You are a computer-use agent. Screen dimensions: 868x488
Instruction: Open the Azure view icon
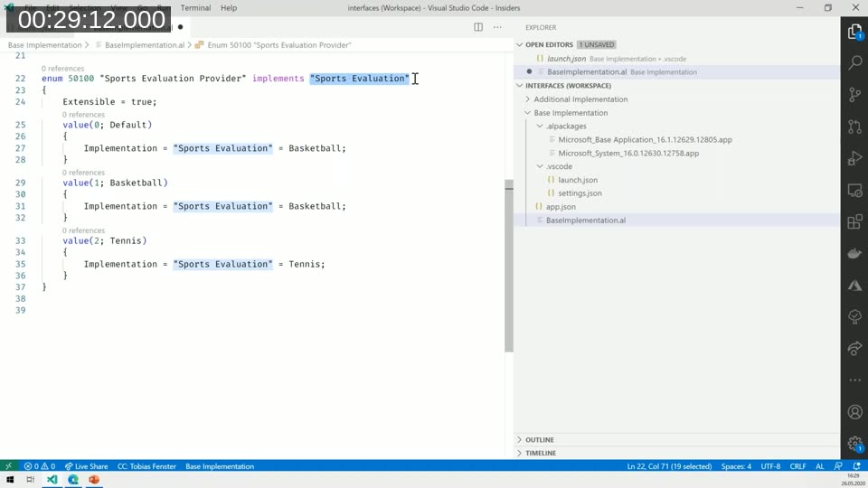tap(854, 286)
